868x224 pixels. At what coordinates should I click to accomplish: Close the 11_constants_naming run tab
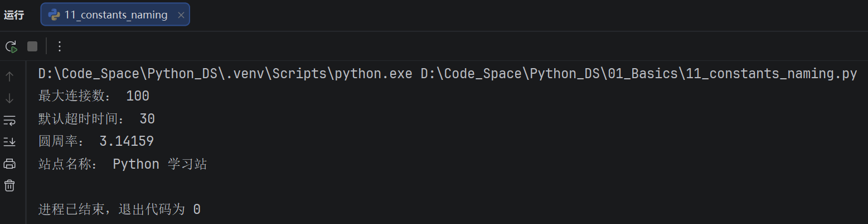[x=181, y=15]
